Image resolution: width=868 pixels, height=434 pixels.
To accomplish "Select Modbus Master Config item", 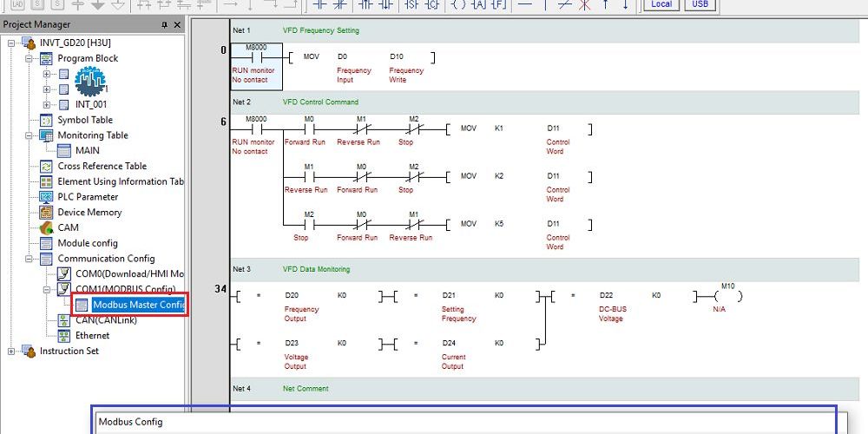I will pyautogui.click(x=138, y=305).
